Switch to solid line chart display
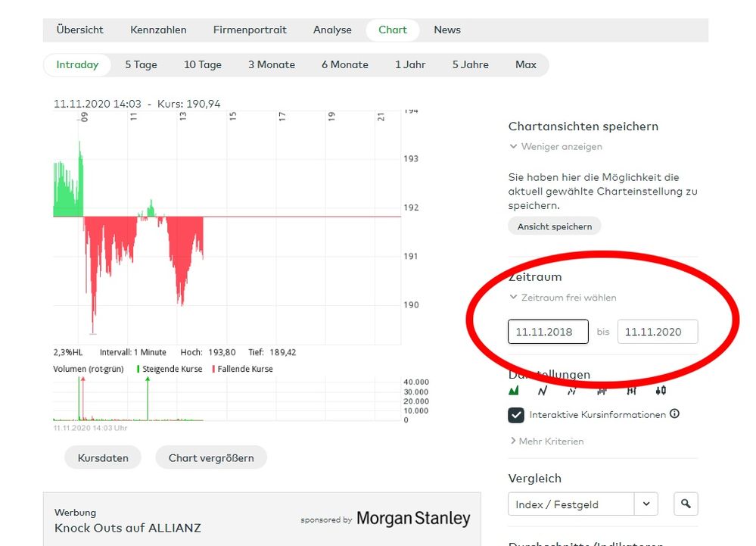The image size is (756, 546). click(543, 391)
